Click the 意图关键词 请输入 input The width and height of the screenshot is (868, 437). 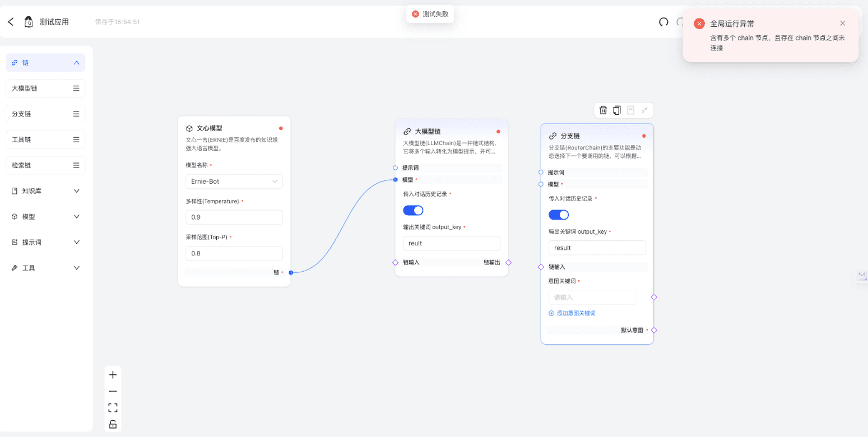[x=593, y=297]
